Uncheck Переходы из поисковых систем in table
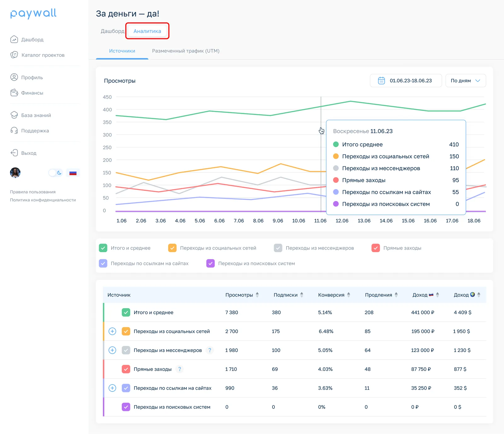 [126, 407]
